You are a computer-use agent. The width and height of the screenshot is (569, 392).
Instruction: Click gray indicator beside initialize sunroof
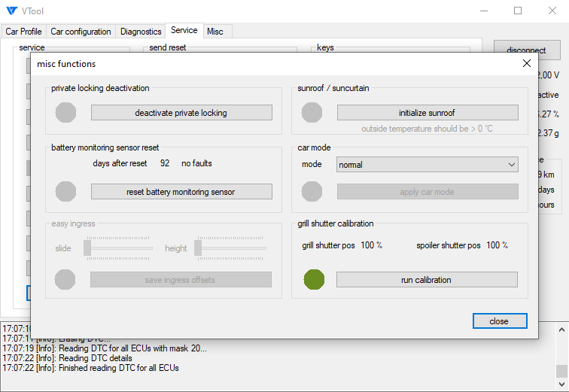[312, 113]
